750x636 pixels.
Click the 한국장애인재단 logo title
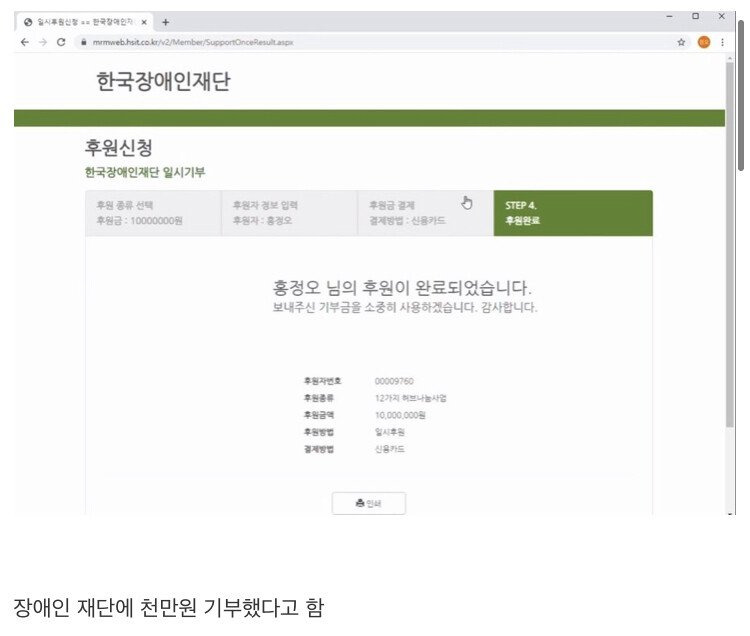[x=163, y=81]
